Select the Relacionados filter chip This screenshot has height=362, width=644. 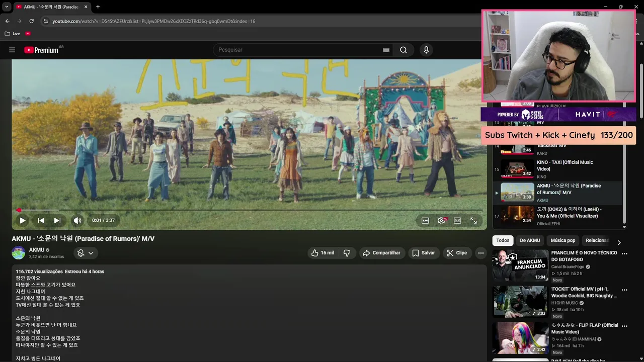point(597,240)
